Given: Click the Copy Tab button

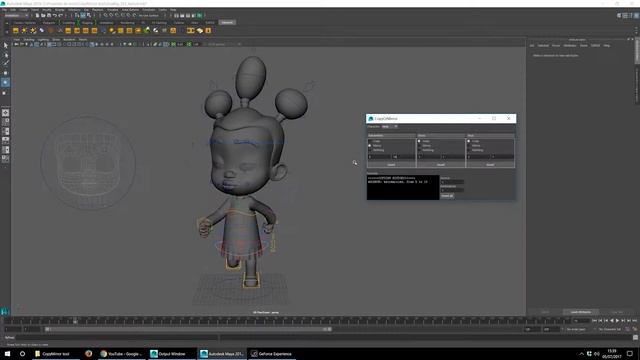Looking at the screenshot, I should click(x=618, y=312).
